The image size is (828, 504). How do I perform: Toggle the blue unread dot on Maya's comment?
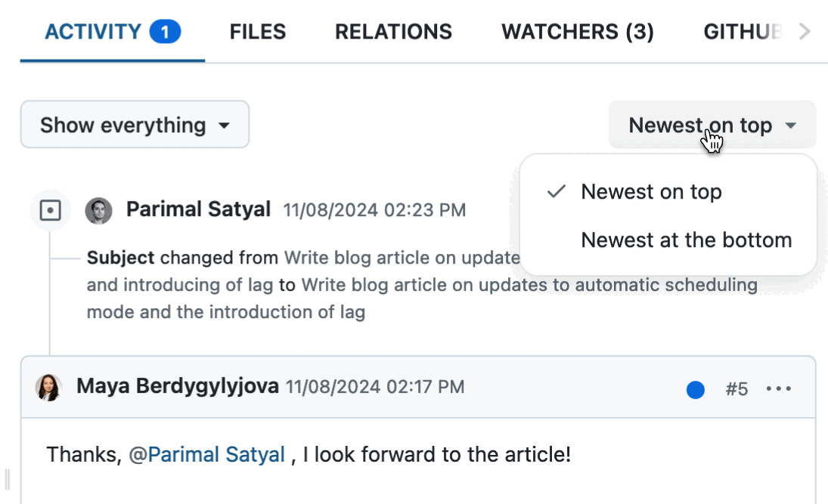pos(695,388)
